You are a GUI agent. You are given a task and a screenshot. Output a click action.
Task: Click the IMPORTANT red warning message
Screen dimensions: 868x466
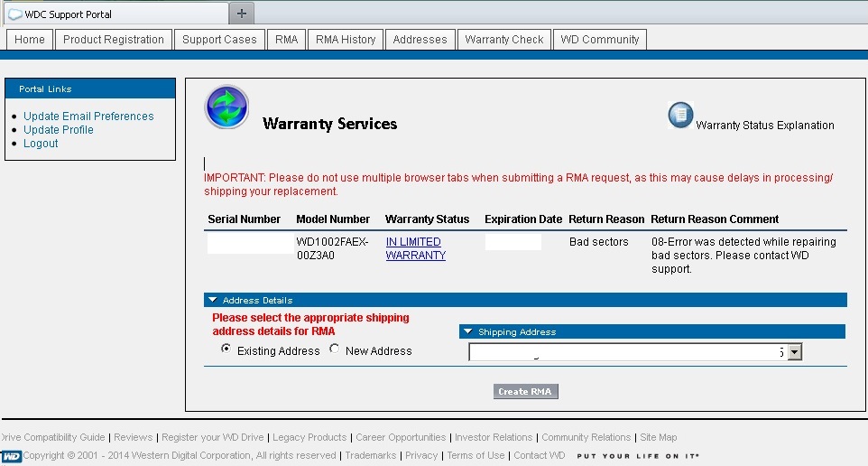(518, 184)
